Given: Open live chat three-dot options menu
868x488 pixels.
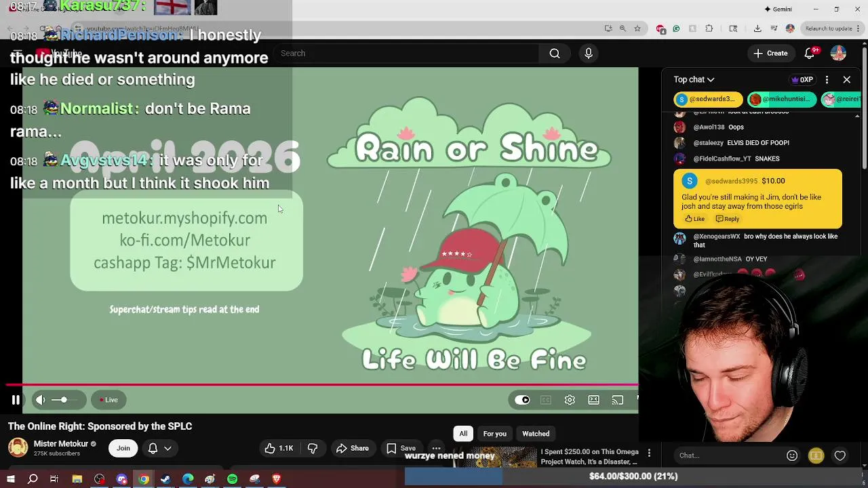Looking at the screenshot, I should [827, 80].
